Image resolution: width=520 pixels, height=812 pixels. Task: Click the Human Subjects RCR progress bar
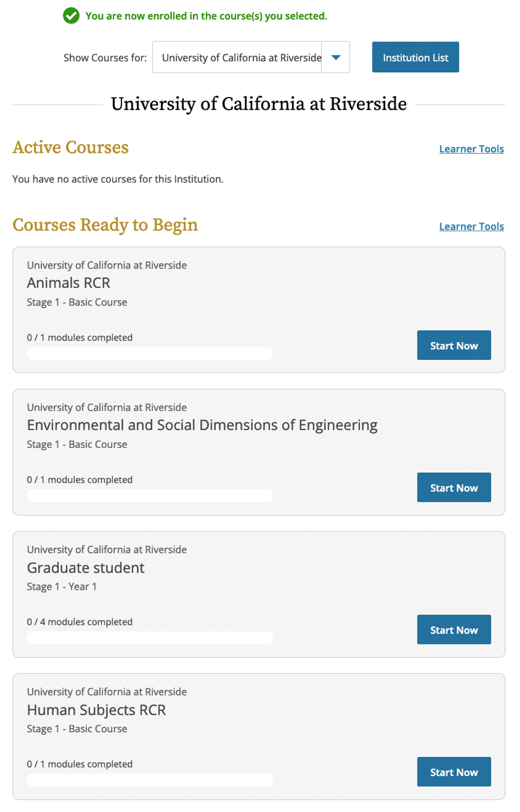pyautogui.click(x=150, y=780)
